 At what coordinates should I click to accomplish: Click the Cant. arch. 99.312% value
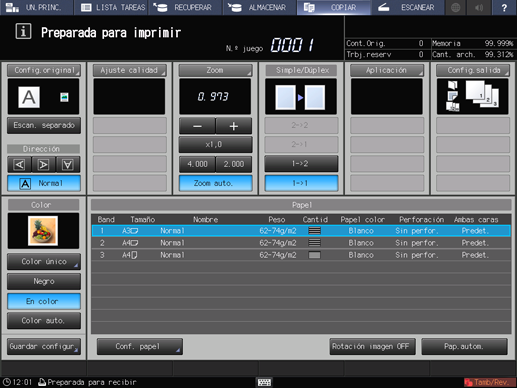(499, 54)
